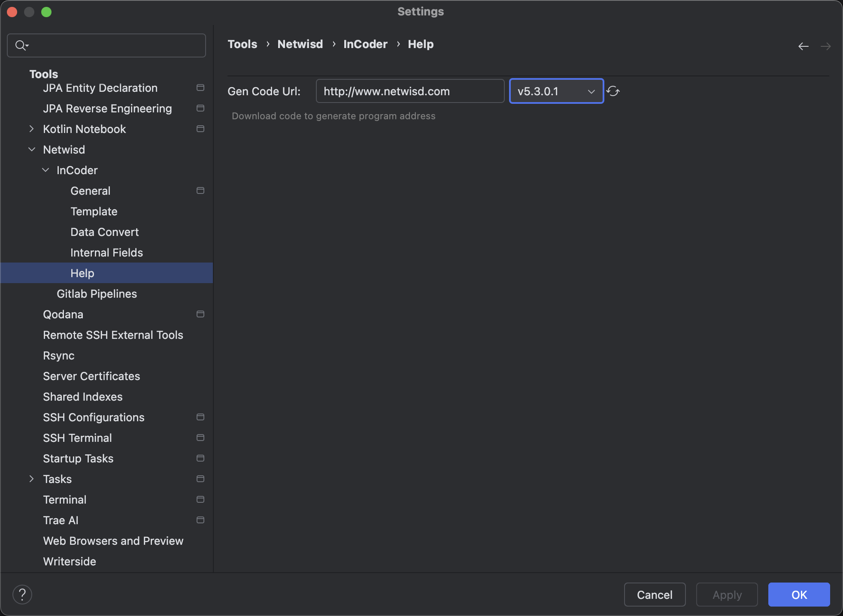Open the v5.3.0.1 version dropdown
The height and width of the screenshot is (616, 843).
pyautogui.click(x=556, y=91)
